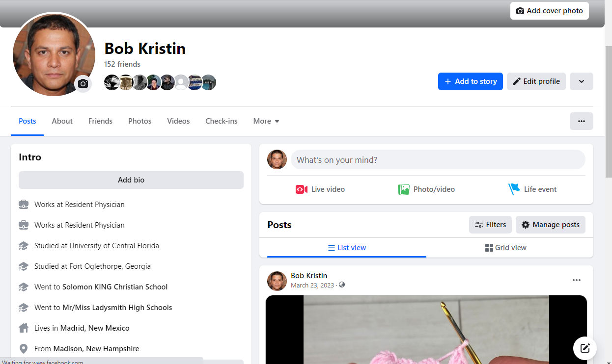The image size is (612, 364).
Task: Click the What's on your mind field
Action: coord(438,160)
